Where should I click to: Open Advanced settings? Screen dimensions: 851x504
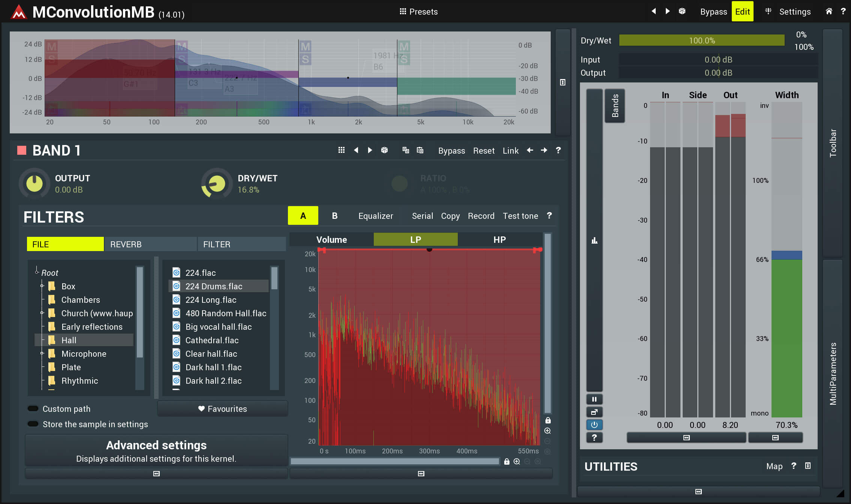(156, 450)
